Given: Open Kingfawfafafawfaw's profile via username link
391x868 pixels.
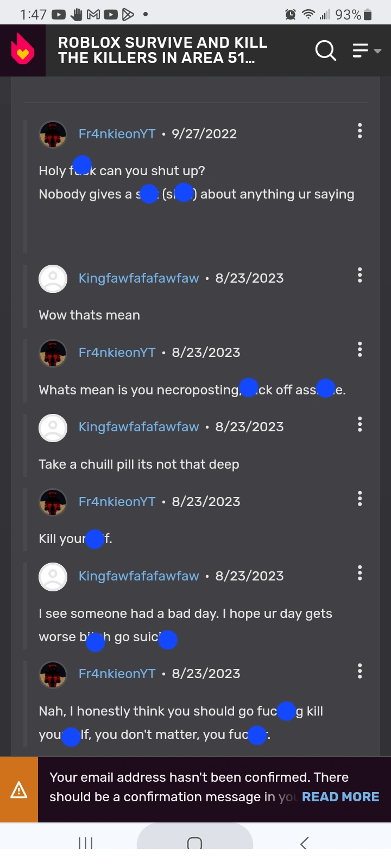Looking at the screenshot, I should point(138,278).
